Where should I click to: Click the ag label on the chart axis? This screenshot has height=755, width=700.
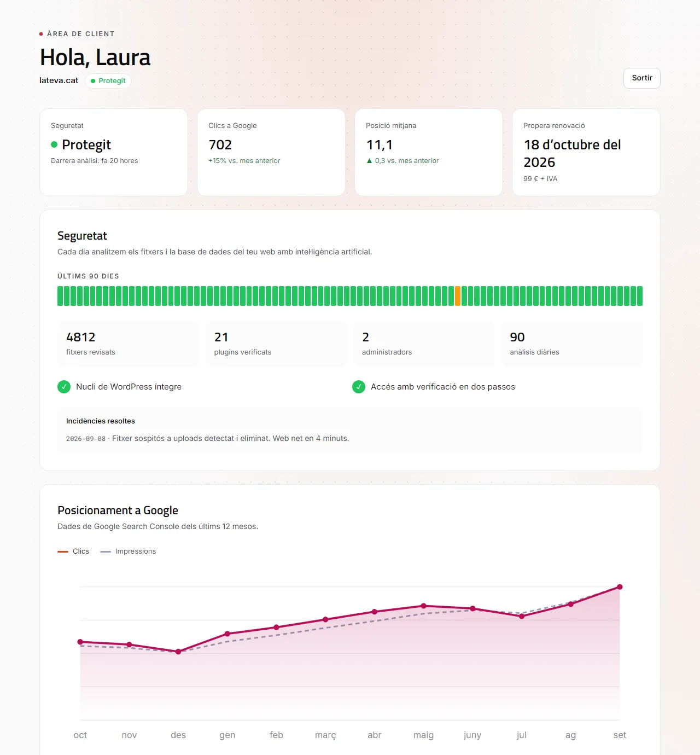(570, 735)
